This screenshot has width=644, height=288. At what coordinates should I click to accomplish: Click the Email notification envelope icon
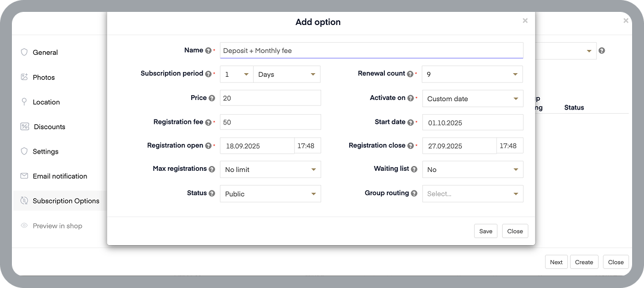[24, 176]
